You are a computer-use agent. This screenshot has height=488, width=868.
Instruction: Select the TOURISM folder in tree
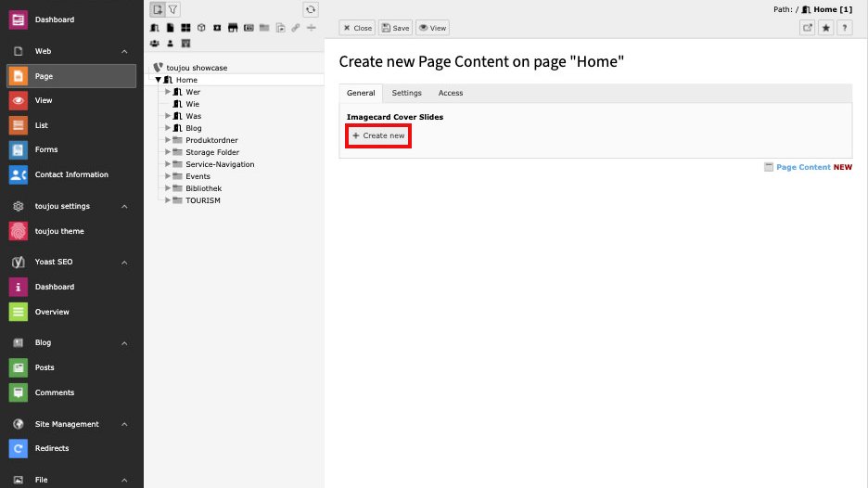202,200
